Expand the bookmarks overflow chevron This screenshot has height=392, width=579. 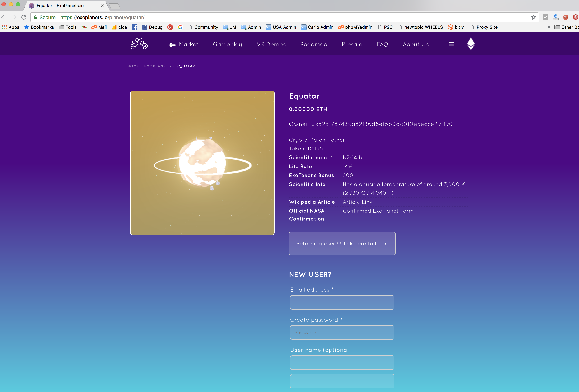(549, 27)
